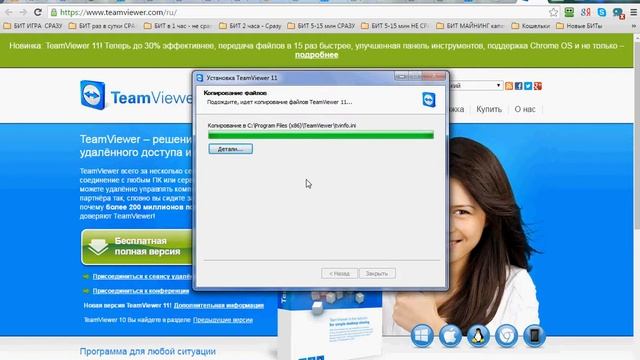Click the '< Назад' installer button

339,273
